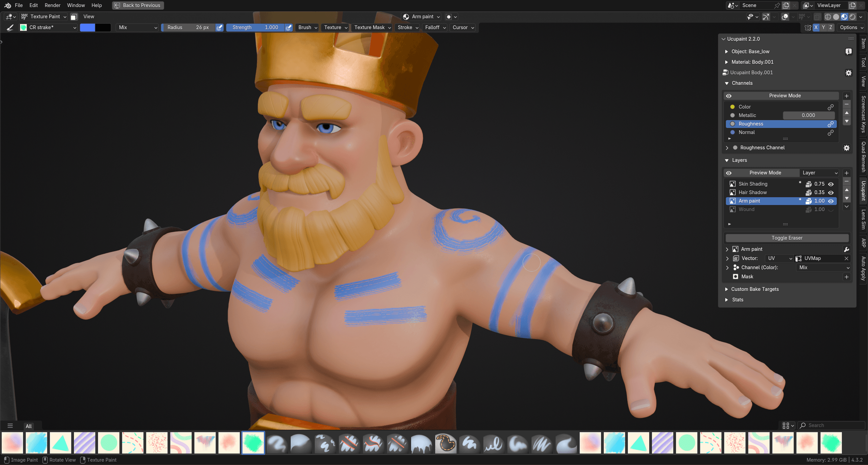868x465 pixels.
Task: Click the Back to Previous button
Action: [138, 5]
